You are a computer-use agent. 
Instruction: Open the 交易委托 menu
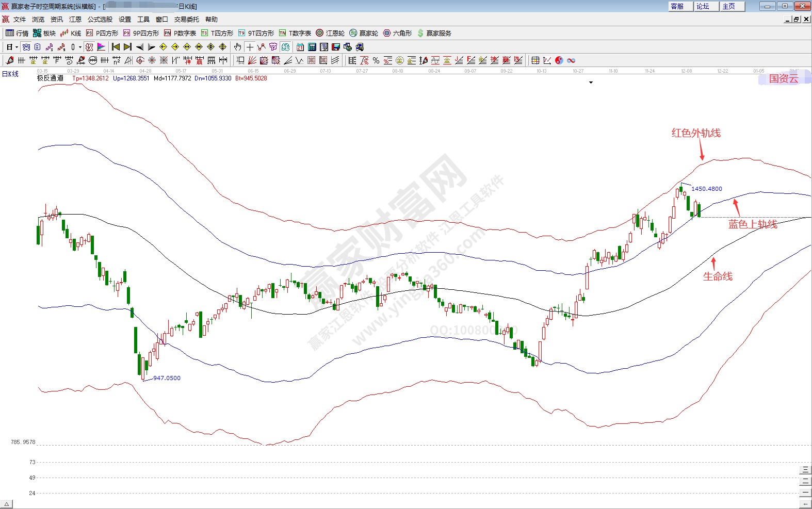click(x=186, y=20)
